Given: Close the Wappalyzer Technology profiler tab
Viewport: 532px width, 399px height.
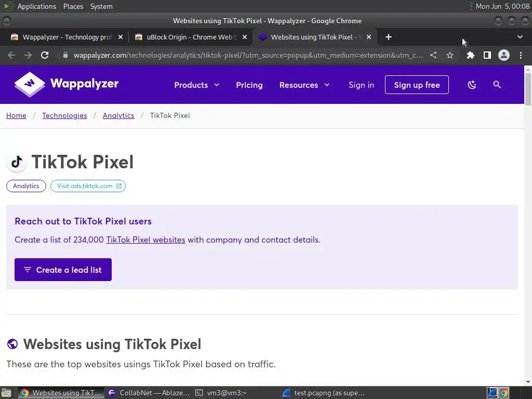Looking at the screenshot, I should [121, 37].
